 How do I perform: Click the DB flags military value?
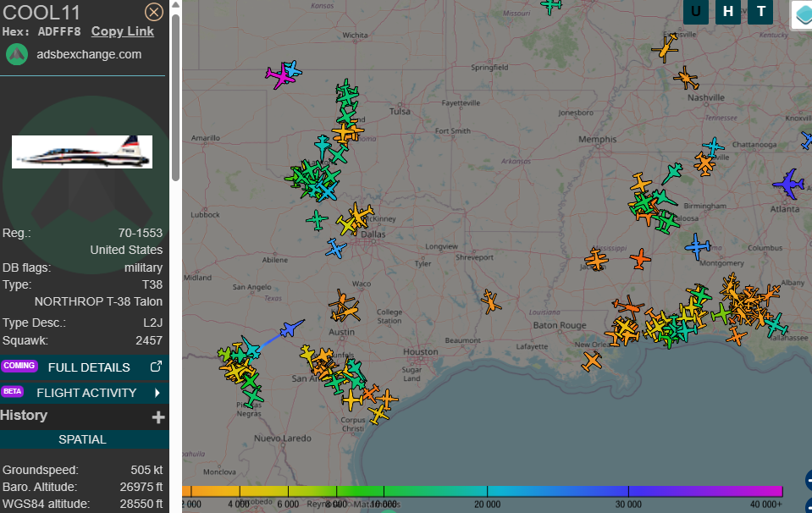(143, 268)
